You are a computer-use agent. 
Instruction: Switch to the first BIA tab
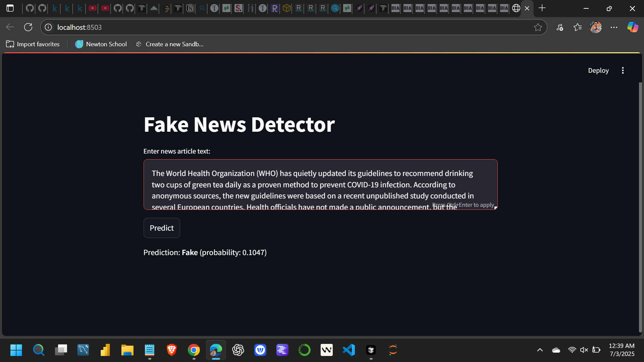coord(395,8)
